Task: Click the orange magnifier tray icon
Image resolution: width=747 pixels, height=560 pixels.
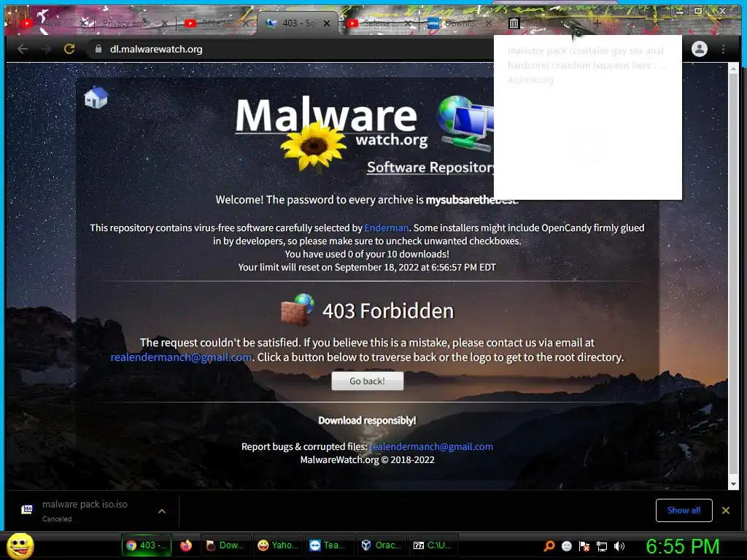Action: point(549,545)
